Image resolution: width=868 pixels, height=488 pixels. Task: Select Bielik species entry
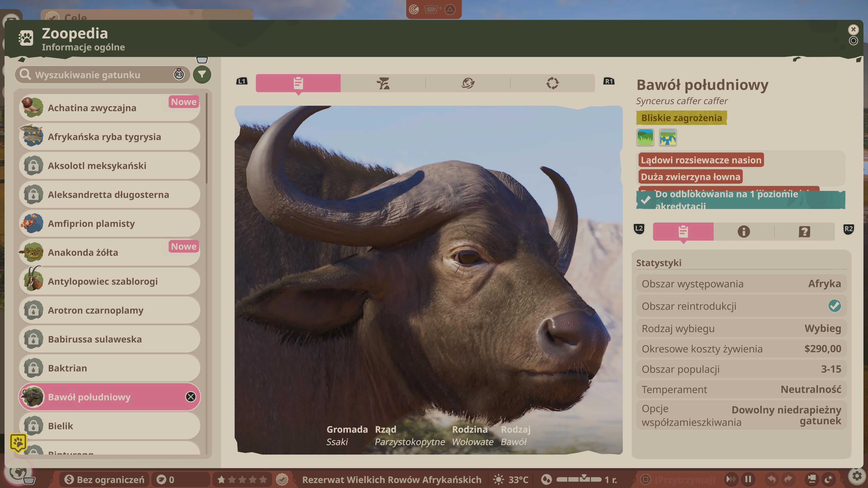click(x=109, y=426)
